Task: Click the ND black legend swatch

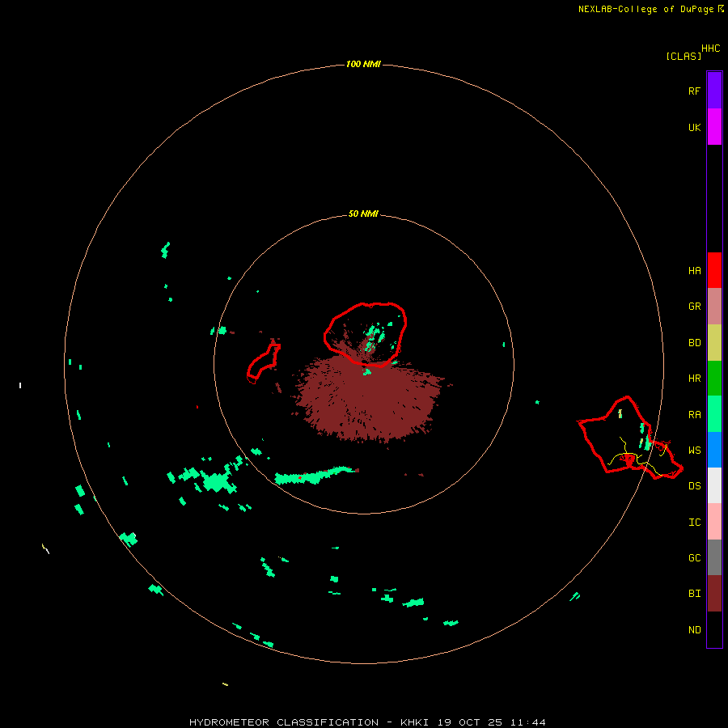Action: (x=714, y=629)
